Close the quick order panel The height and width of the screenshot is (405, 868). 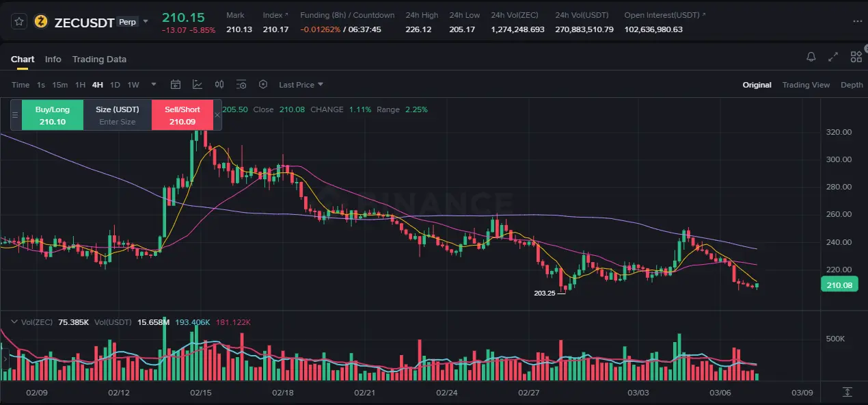(x=217, y=115)
